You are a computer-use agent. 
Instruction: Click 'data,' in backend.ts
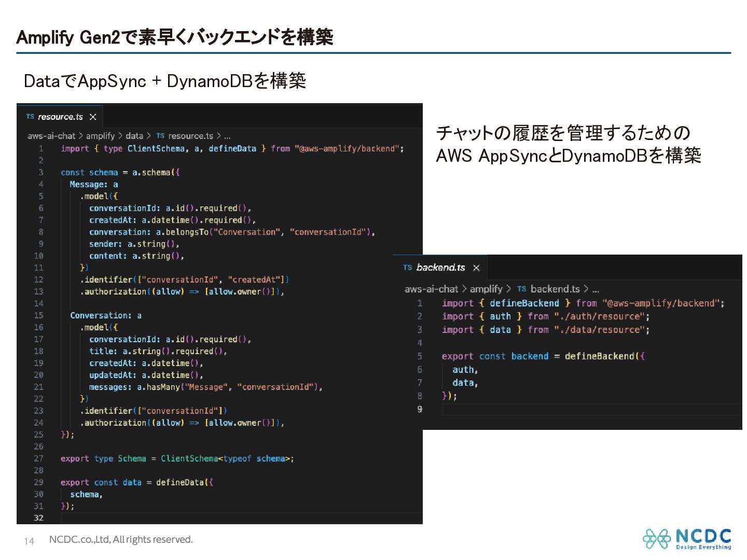point(465,383)
